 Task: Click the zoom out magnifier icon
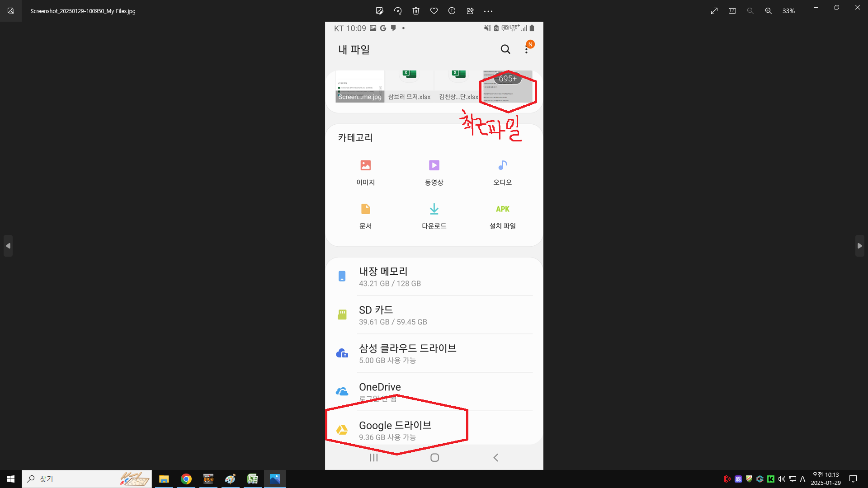[750, 11]
